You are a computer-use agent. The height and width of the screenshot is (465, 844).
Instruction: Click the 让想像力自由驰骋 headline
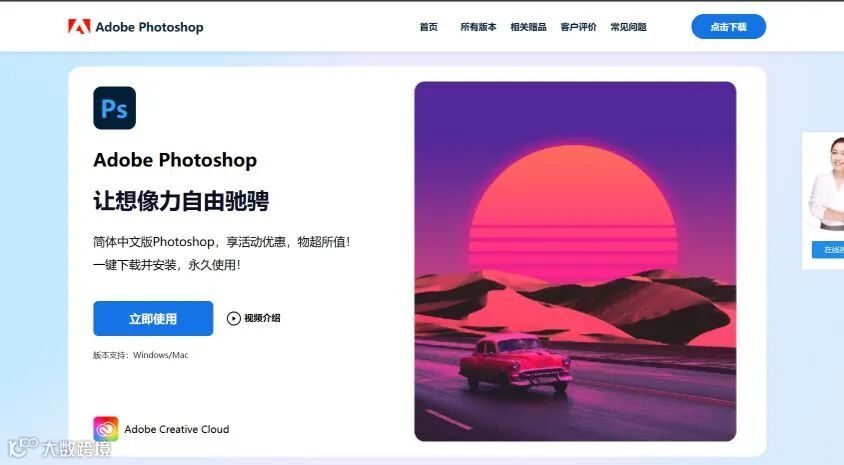tap(181, 201)
